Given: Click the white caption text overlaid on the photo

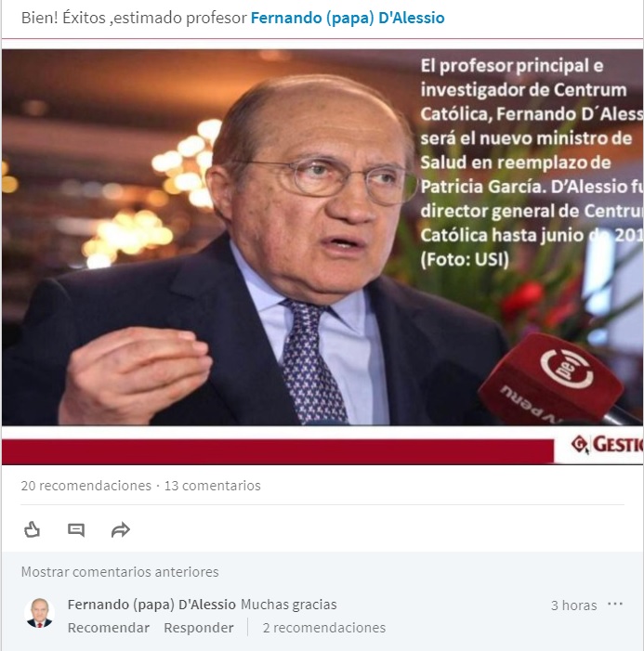Looking at the screenshot, I should (x=532, y=163).
